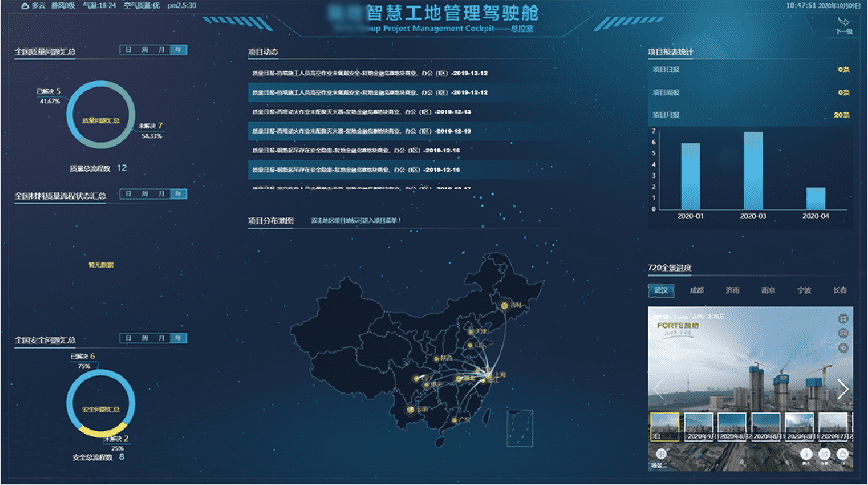Viewport: 868px width, 485px height.
Task: Click the 广东 marker on map
Action: 454,420
